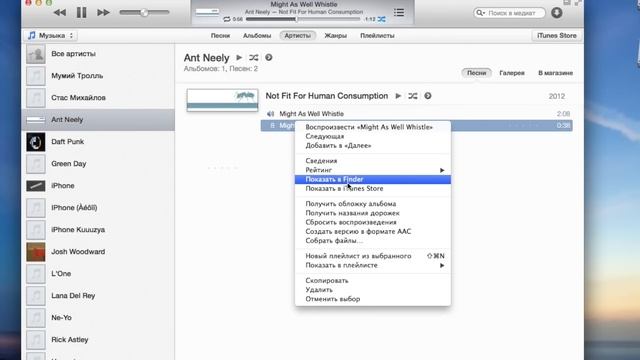This screenshot has width=640, height=360.
Task: Open the Up Next list icon
Action: tap(399, 13)
